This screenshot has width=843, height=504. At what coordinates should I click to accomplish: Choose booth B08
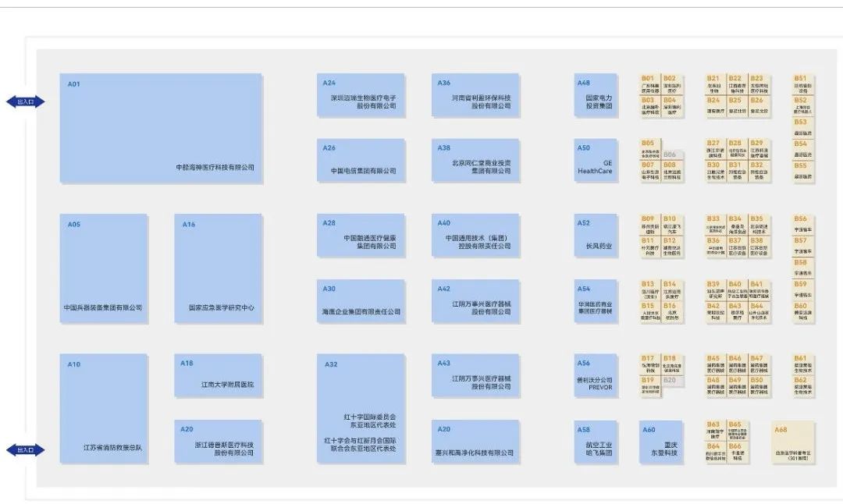[x=672, y=172]
